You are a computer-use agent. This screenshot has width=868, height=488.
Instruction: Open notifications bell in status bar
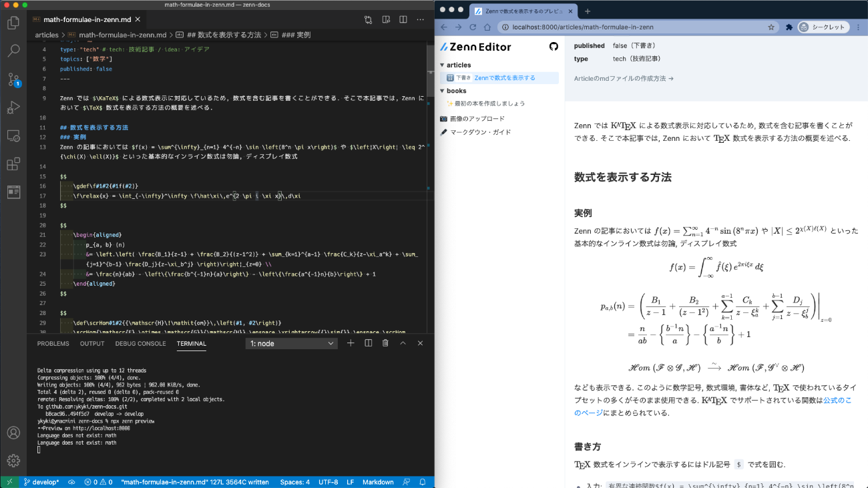[423, 482]
